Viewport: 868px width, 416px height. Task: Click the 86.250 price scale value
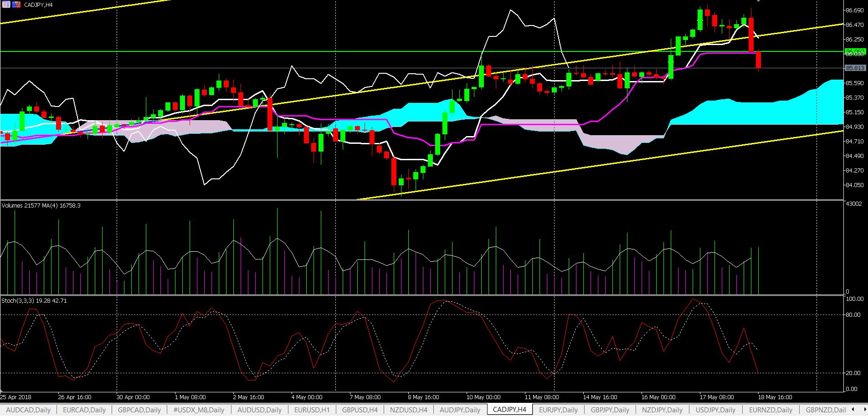coord(855,39)
